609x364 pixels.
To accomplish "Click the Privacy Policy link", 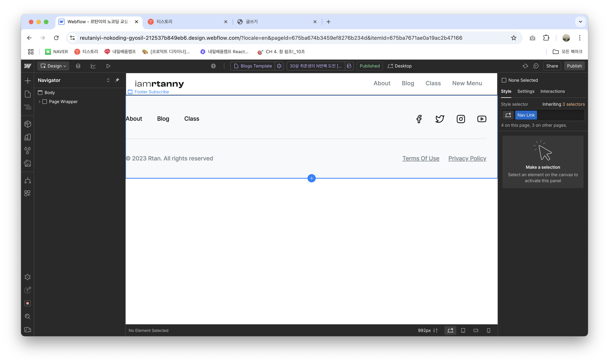I will pyautogui.click(x=467, y=158).
